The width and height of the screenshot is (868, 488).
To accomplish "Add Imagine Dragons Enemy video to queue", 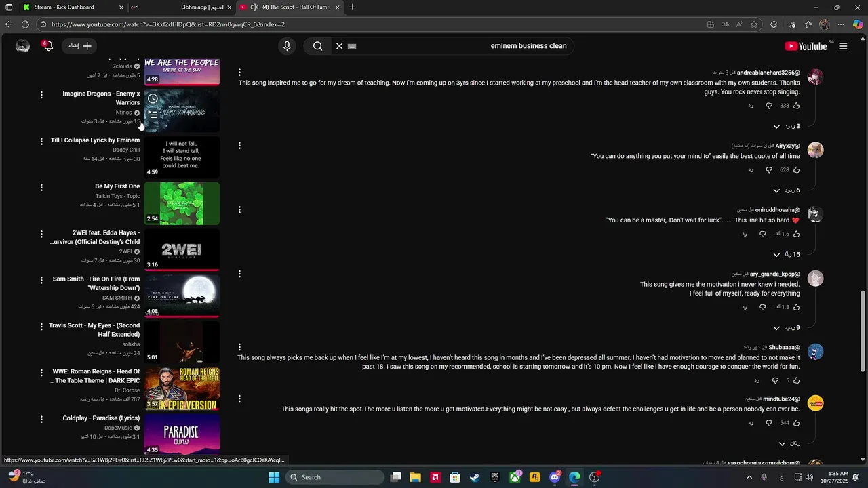I will click(153, 114).
